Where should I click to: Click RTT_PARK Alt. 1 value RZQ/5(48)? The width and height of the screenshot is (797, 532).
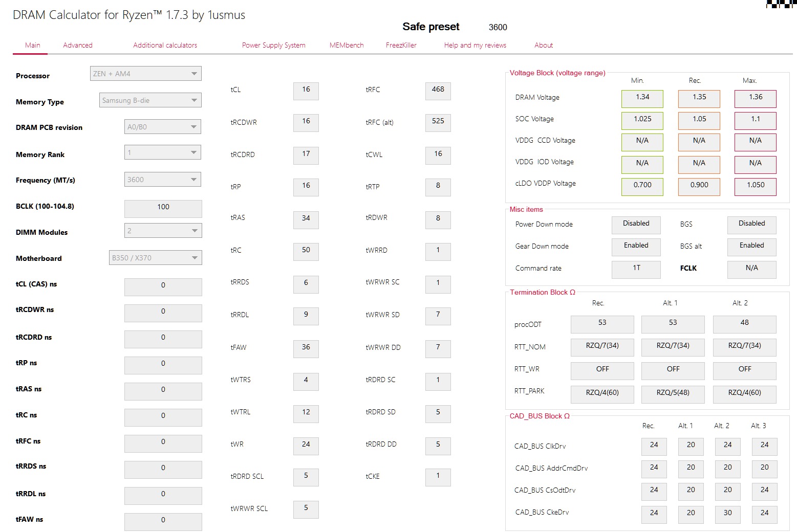pos(673,394)
